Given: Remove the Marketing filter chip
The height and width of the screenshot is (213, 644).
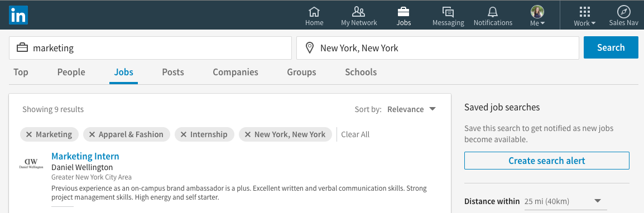Looking at the screenshot, I should pos(29,134).
